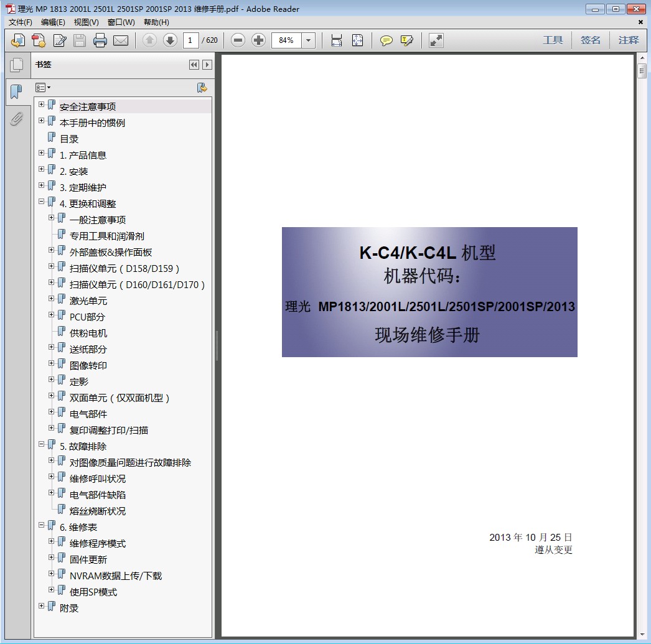
Task: Open bookmark options dropdown menu
Action: pos(43,88)
